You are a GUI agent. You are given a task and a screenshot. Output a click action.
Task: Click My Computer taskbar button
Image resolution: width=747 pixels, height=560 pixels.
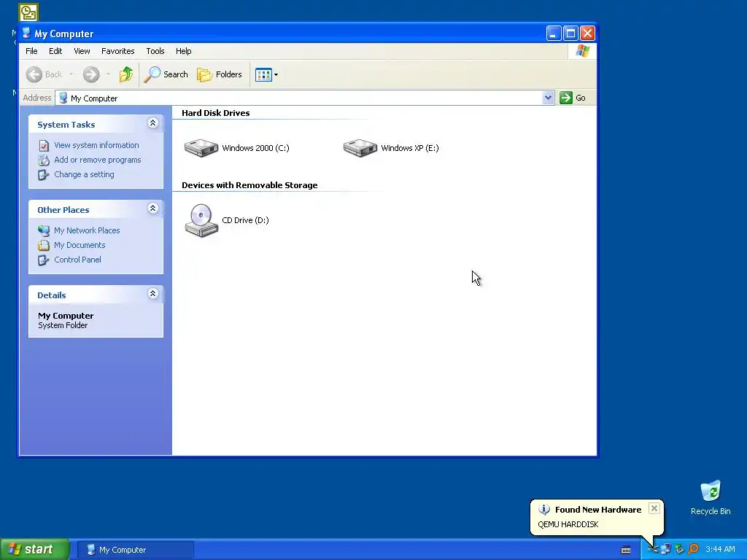(136, 550)
